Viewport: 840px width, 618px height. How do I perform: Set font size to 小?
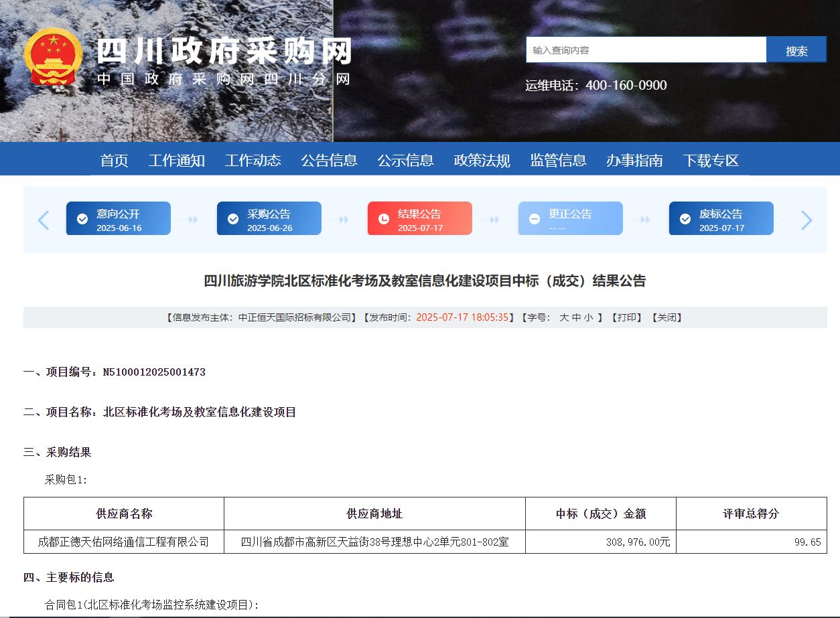(588, 317)
